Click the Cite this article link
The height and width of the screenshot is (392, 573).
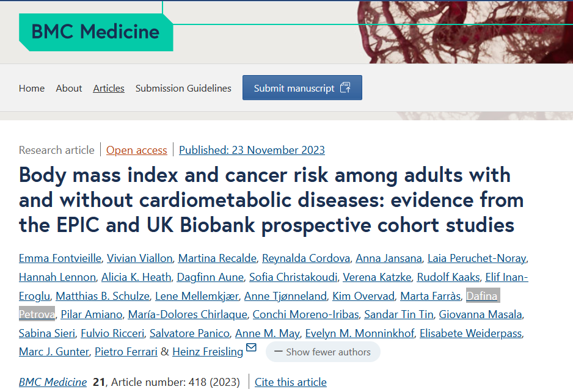(291, 382)
